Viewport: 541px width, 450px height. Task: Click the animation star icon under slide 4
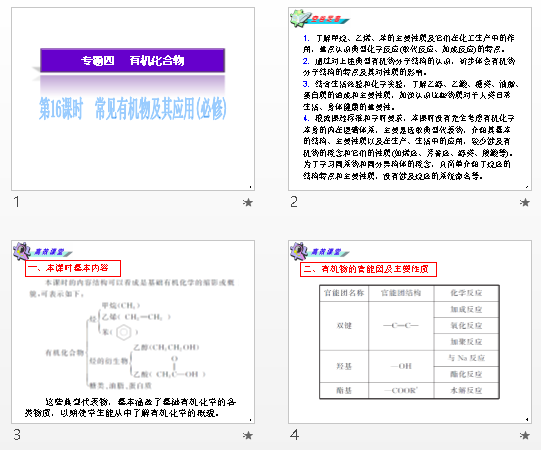click(x=525, y=435)
